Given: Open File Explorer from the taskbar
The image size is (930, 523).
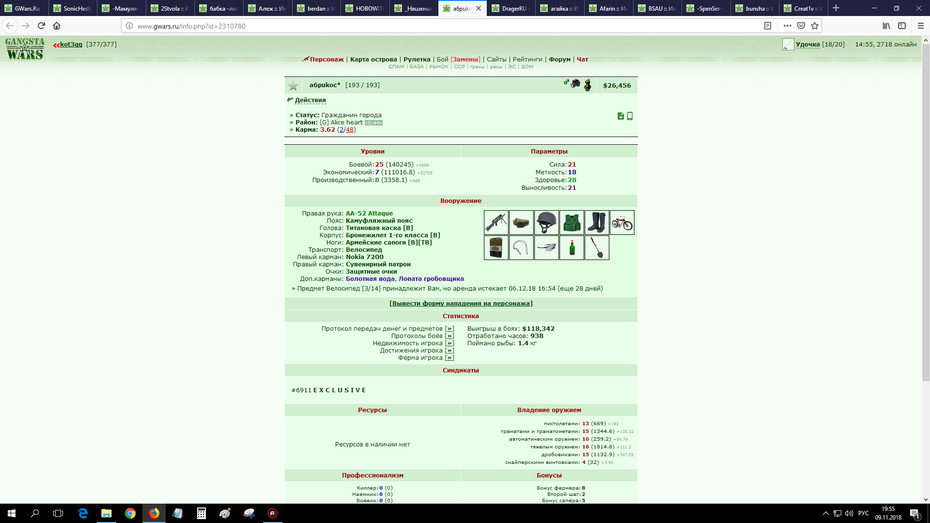Looking at the screenshot, I should point(106,513).
